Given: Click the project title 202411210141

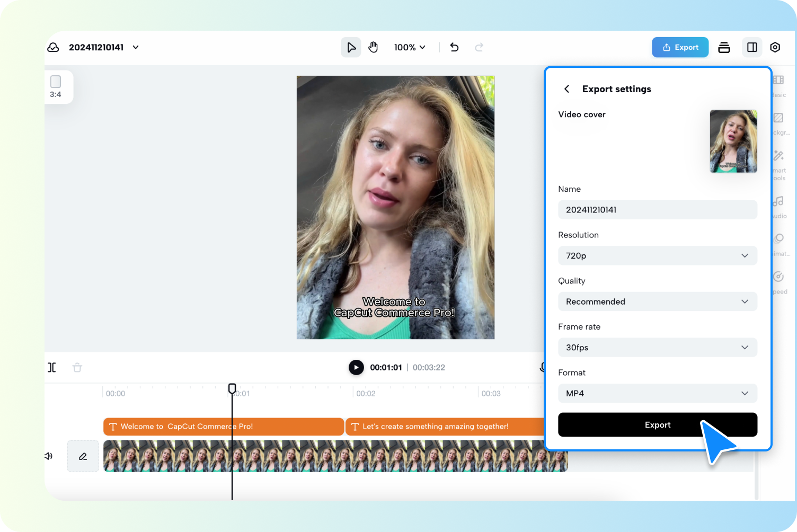Looking at the screenshot, I should [96, 47].
